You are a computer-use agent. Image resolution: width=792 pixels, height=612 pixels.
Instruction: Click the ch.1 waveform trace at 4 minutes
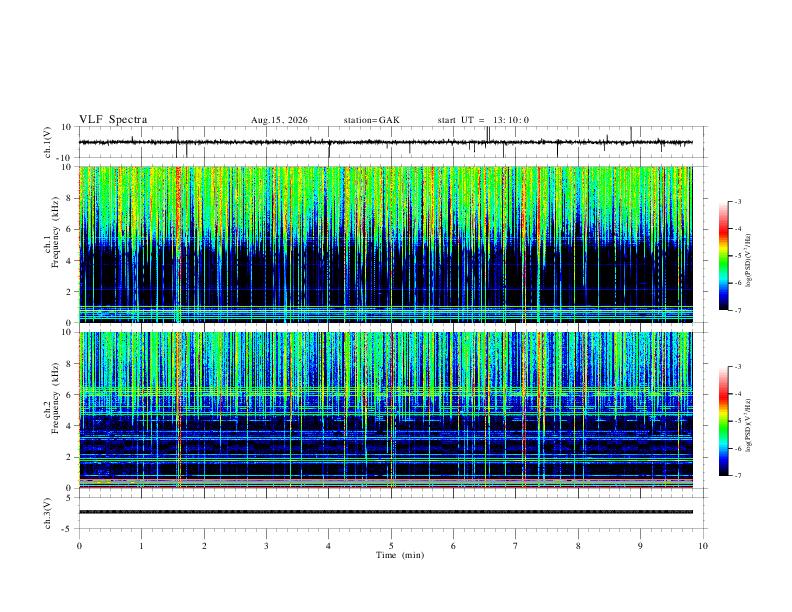tap(329, 143)
